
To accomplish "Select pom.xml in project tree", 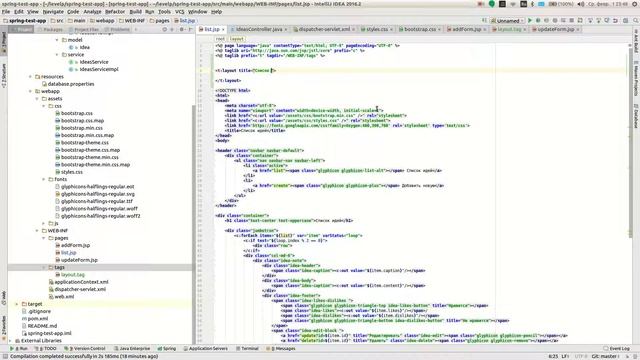I will [38, 319].
